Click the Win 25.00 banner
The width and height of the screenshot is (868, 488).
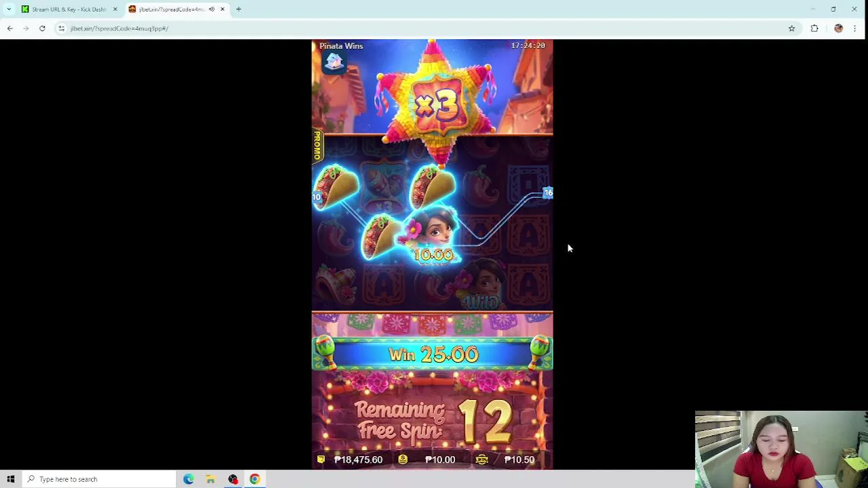[x=433, y=354]
